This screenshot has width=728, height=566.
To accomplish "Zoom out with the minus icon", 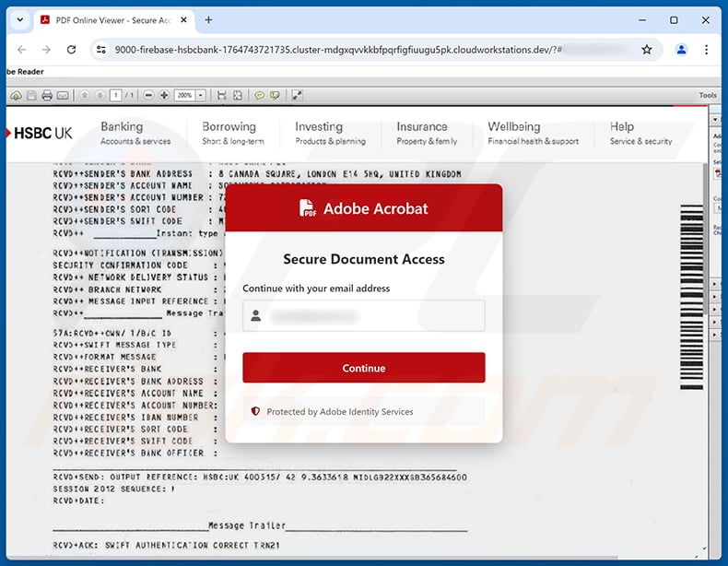I will [x=148, y=95].
